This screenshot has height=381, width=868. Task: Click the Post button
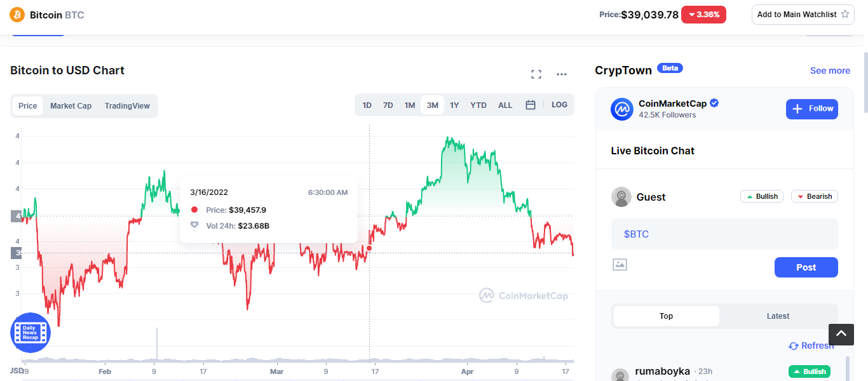pos(806,267)
